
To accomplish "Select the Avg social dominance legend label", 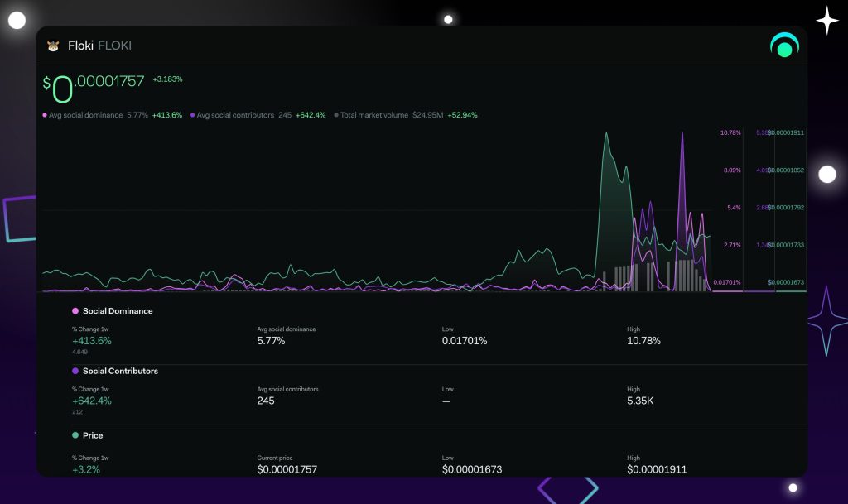I will tap(85, 115).
